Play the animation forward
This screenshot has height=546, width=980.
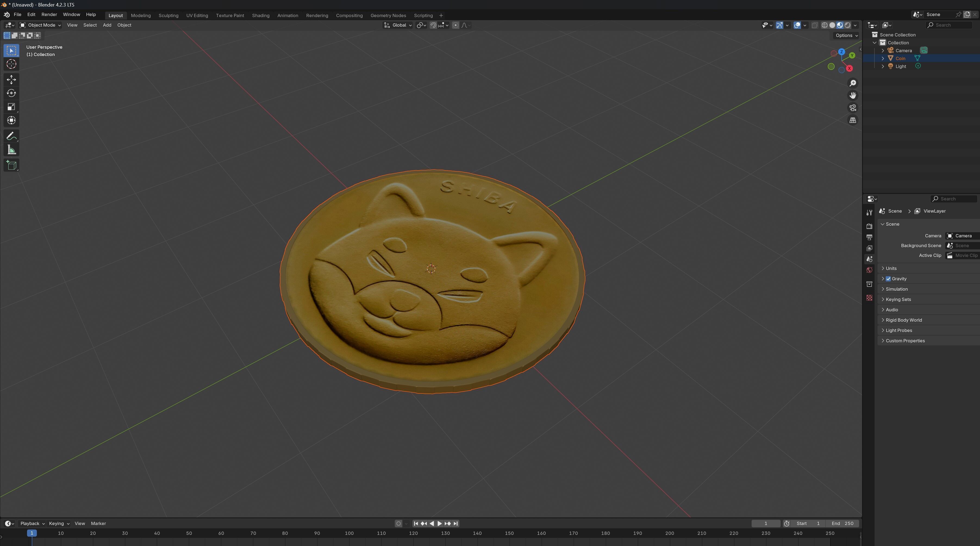(x=440, y=523)
